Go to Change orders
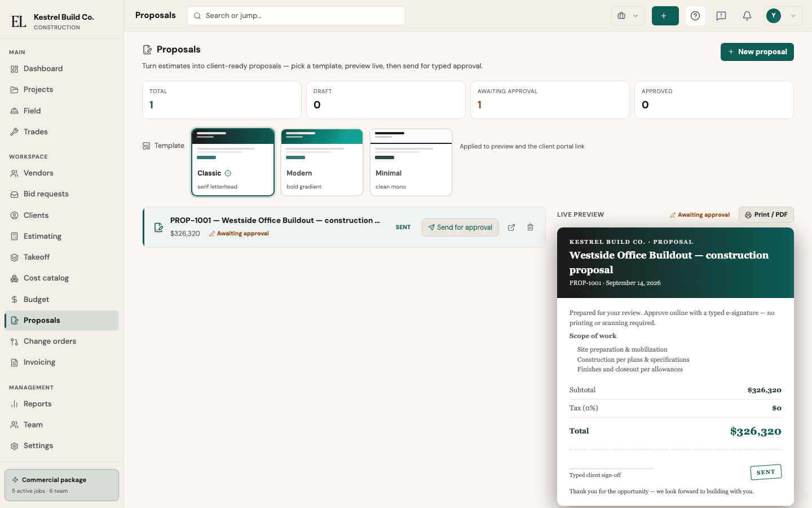 point(62,341)
